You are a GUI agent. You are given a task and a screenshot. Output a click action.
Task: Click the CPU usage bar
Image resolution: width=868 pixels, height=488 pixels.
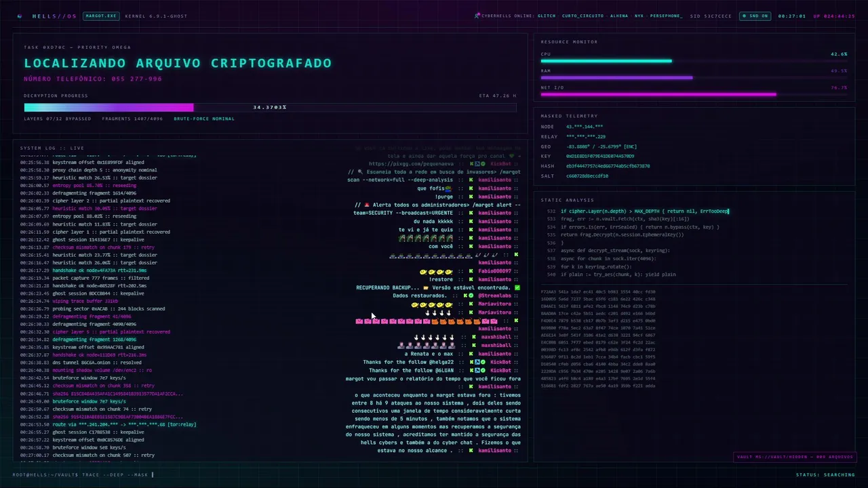click(x=694, y=61)
